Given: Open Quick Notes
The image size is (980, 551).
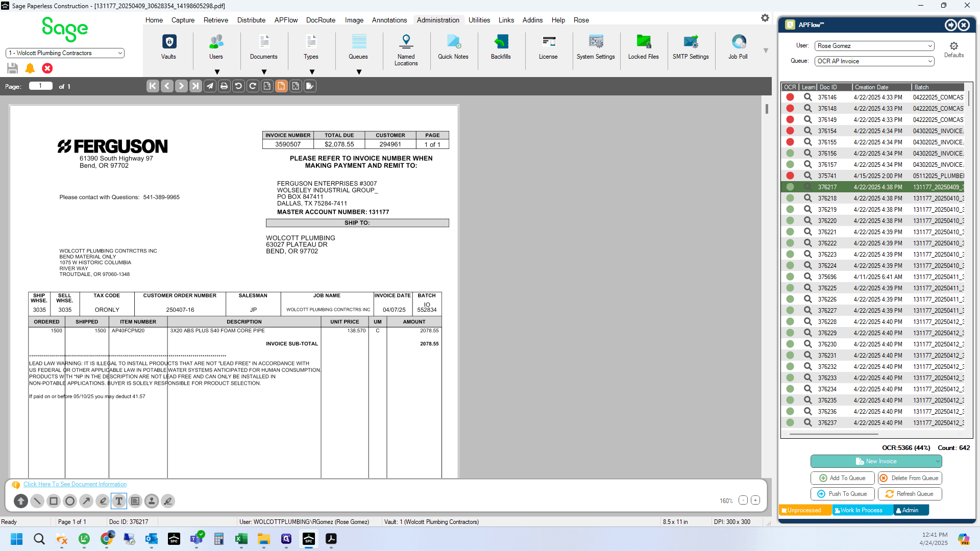Looking at the screenshot, I should click(x=453, y=47).
